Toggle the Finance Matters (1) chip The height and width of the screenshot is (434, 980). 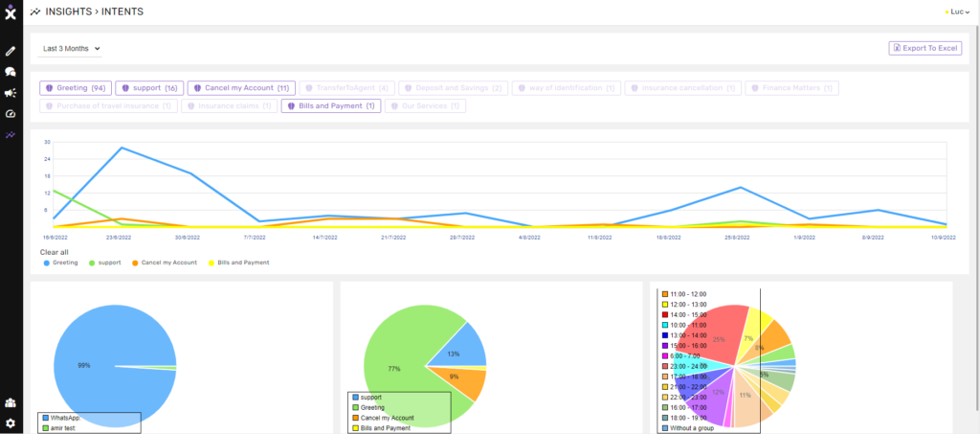(x=791, y=88)
